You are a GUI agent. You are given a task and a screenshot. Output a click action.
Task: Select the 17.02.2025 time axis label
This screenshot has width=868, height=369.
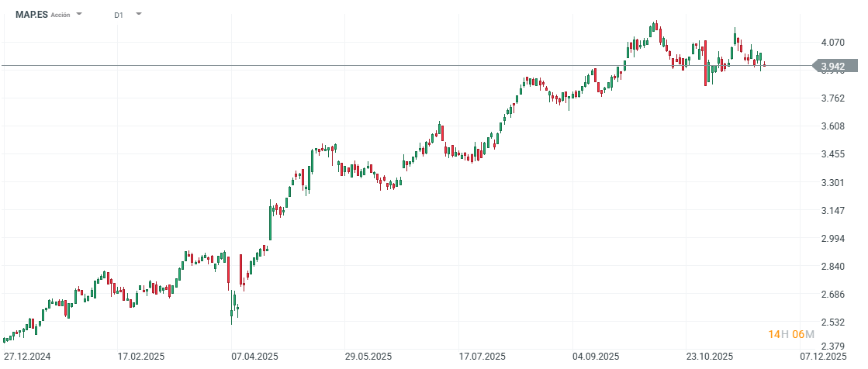tap(140, 357)
